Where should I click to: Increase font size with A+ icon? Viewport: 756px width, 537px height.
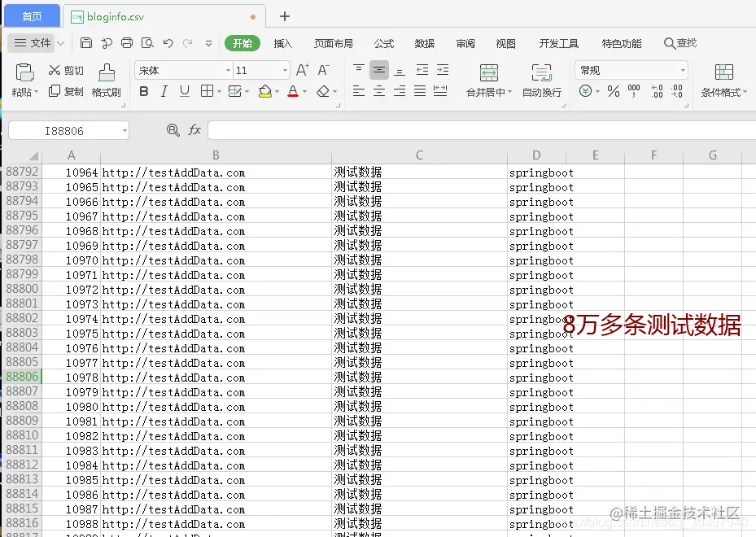302,70
